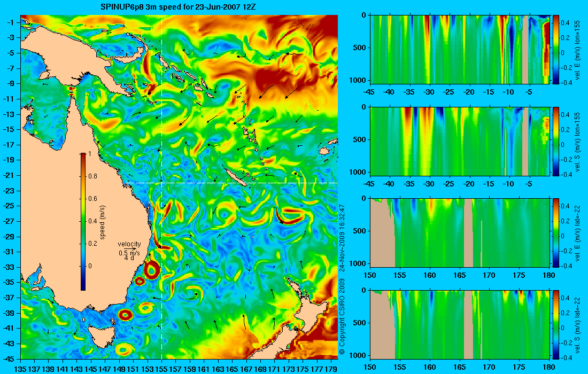The image size is (588, 374).
Task: Click the '0.6' tick on the speed colorbar
Action: point(92,199)
